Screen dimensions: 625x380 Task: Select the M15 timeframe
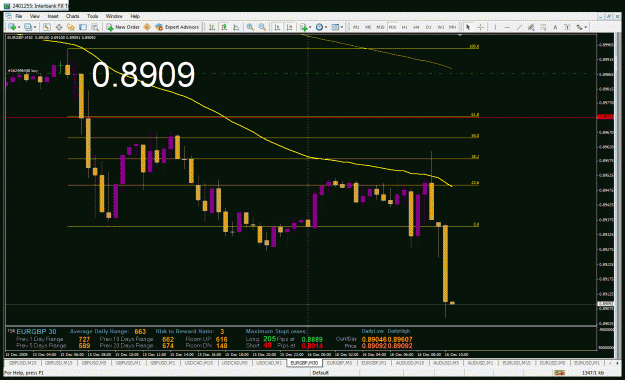pyautogui.click(x=380, y=27)
